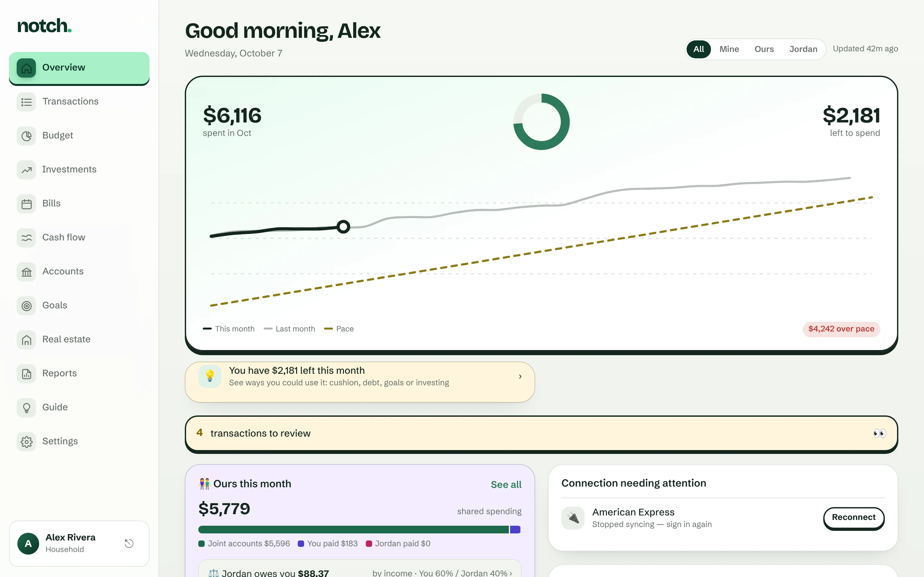Click the current-day marker on spending chart

tap(343, 227)
